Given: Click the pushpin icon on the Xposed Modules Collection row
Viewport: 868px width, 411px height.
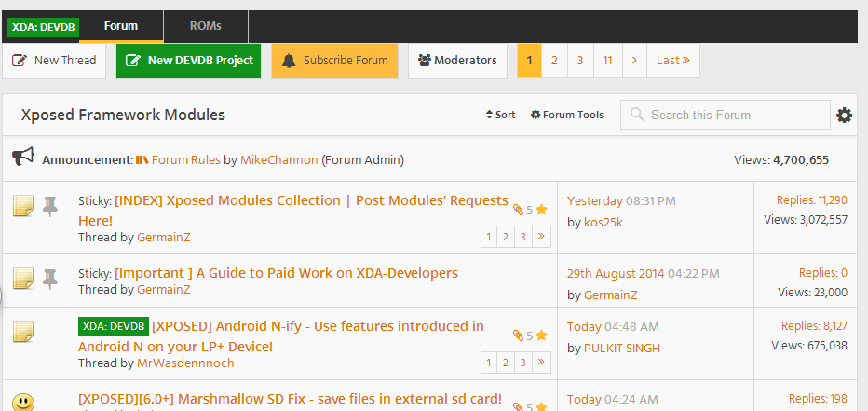Looking at the screenshot, I should [49, 207].
